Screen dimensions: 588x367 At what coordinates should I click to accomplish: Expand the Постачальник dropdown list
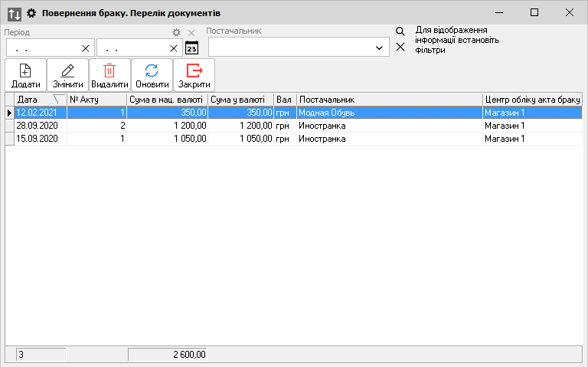[379, 48]
